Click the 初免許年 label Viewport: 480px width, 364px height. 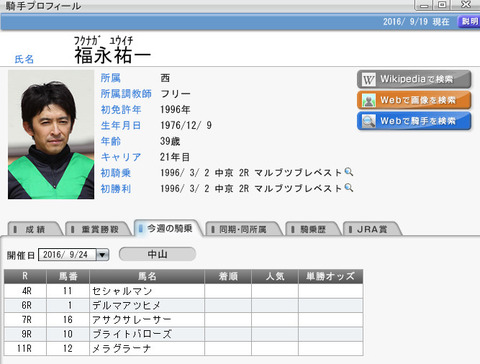tap(121, 109)
